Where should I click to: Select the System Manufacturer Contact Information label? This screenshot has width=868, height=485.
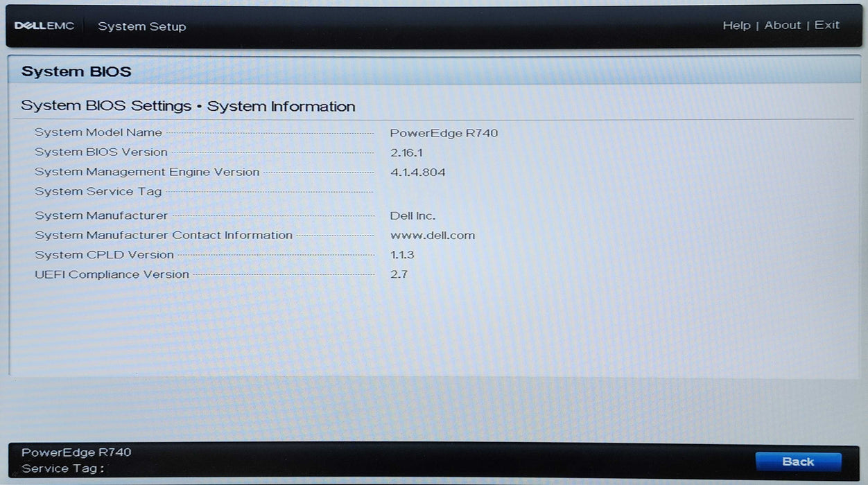tap(164, 236)
